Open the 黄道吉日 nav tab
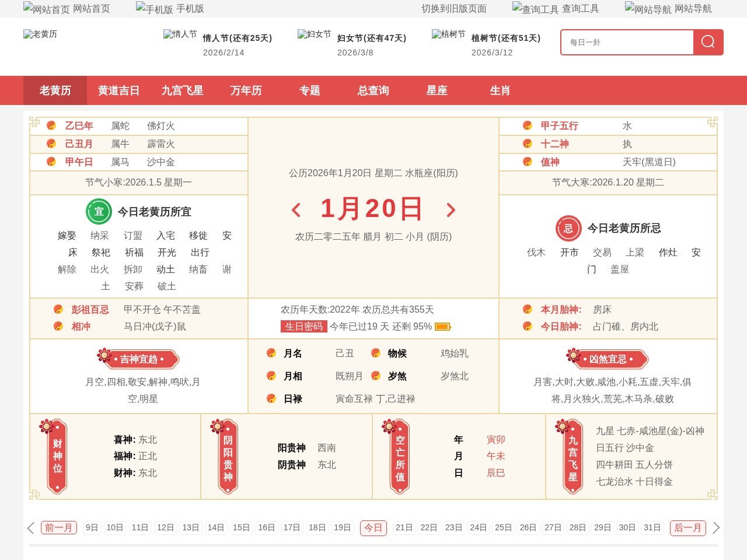This screenshot has width=747, height=560. [x=118, y=90]
